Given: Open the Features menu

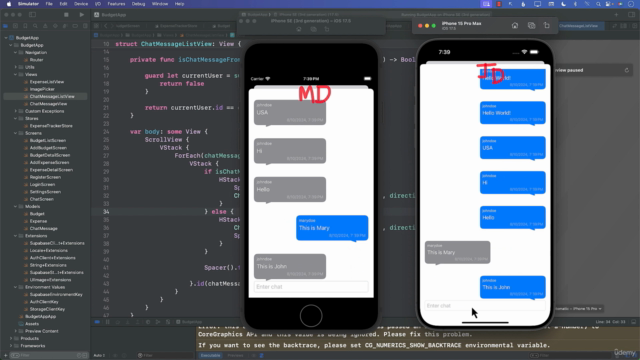Looking at the screenshot, I should coord(116,4).
